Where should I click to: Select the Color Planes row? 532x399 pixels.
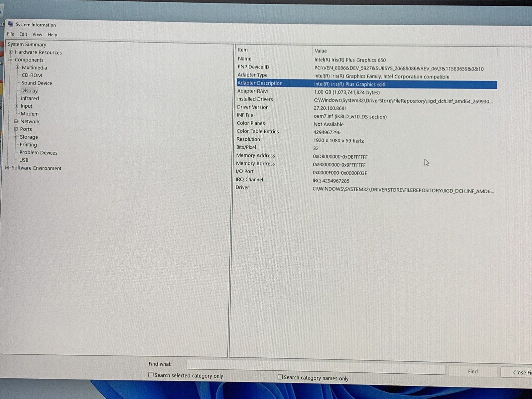tap(366, 124)
